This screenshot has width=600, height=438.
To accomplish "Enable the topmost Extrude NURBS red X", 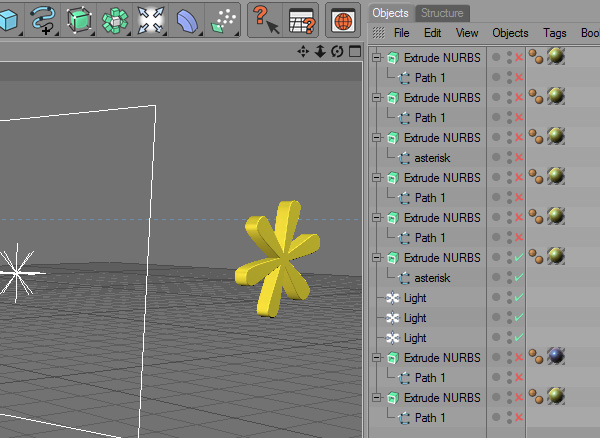I will click(x=519, y=58).
